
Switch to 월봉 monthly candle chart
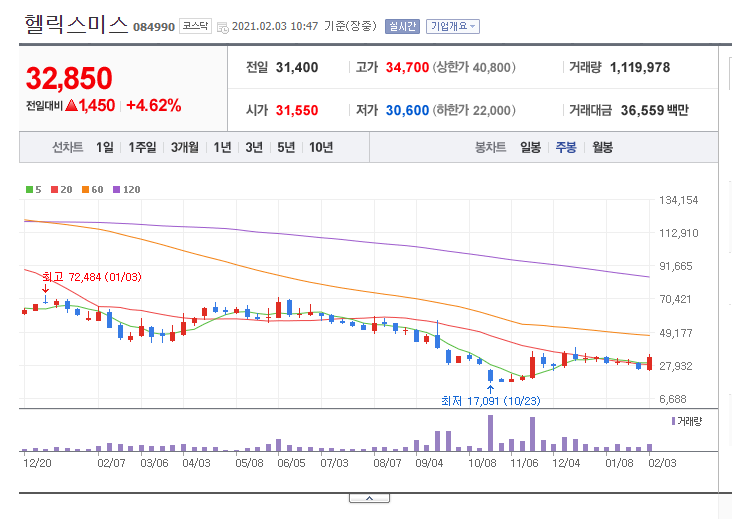tap(602, 147)
